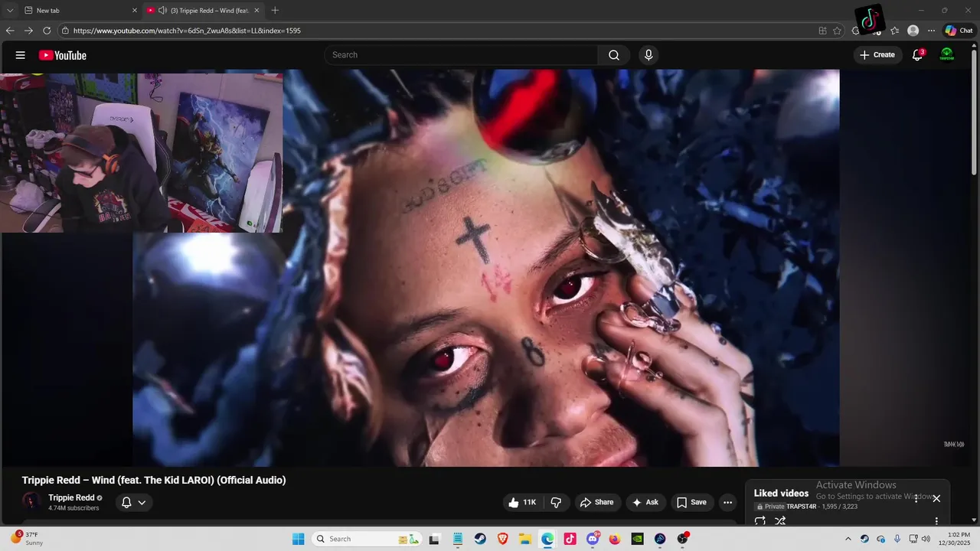Open the account avatar menu on YouTube
This screenshot has width=980, height=551.
(947, 55)
